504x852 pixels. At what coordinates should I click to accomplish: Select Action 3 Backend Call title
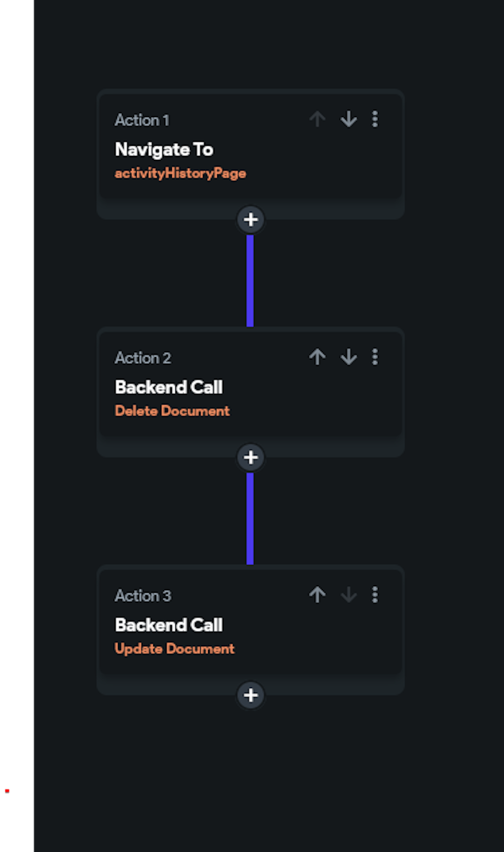[169, 625]
